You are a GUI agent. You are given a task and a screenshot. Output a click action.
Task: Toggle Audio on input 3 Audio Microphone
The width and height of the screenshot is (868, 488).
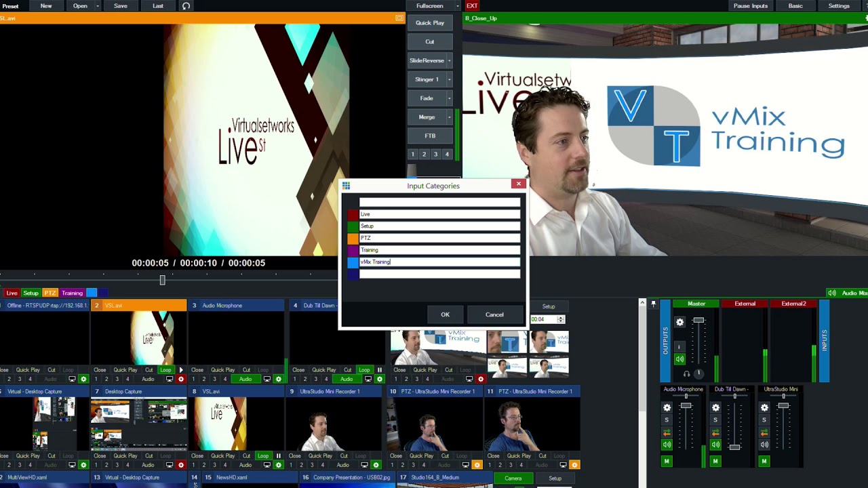point(245,379)
